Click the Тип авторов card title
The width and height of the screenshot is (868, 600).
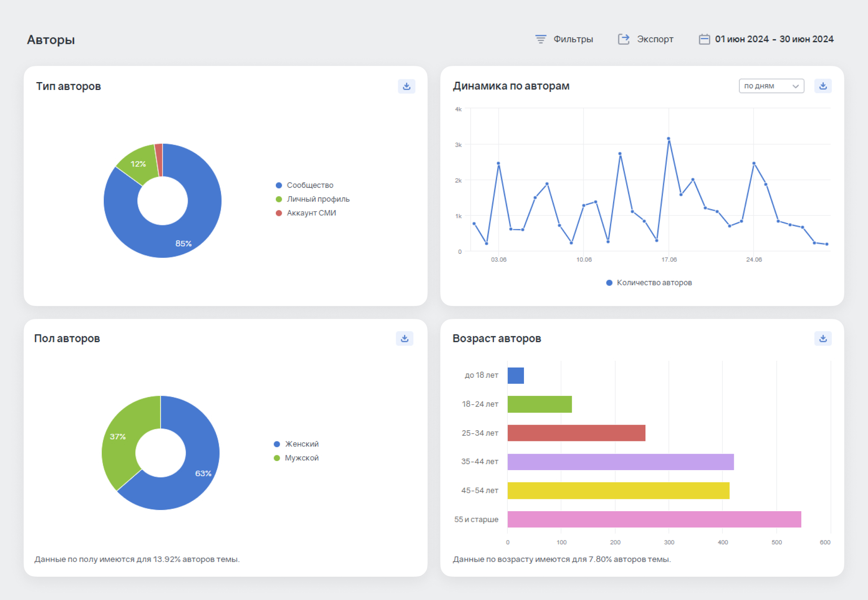(x=69, y=86)
